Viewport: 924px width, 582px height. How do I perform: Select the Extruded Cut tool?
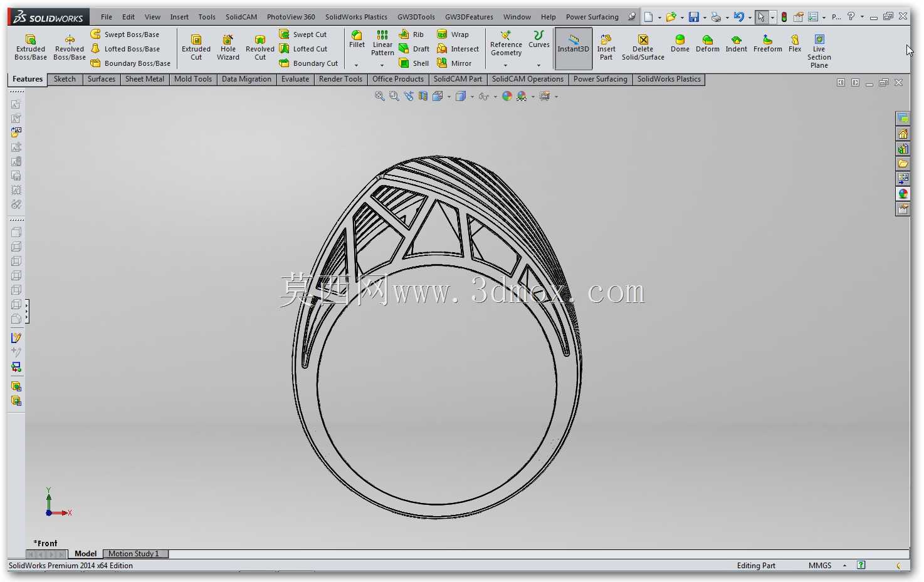point(196,48)
